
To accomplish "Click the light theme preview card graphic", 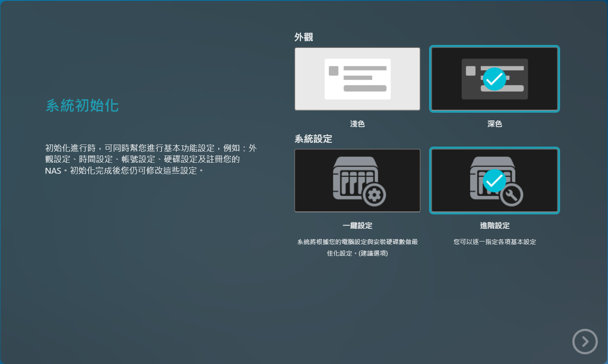I will (357, 79).
